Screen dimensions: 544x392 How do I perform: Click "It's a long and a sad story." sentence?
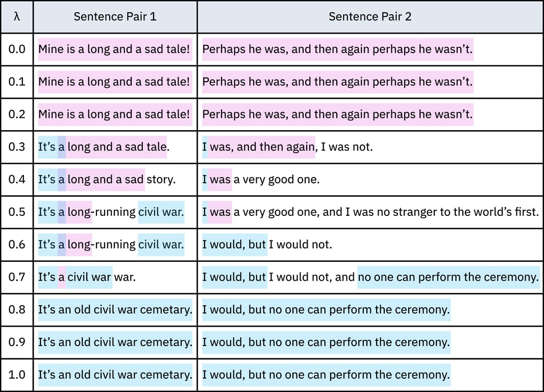click(107, 180)
